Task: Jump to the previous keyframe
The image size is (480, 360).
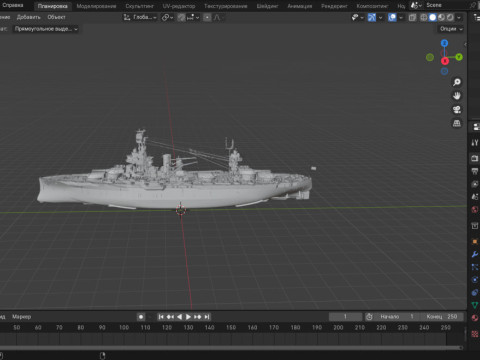Action: tap(170, 317)
